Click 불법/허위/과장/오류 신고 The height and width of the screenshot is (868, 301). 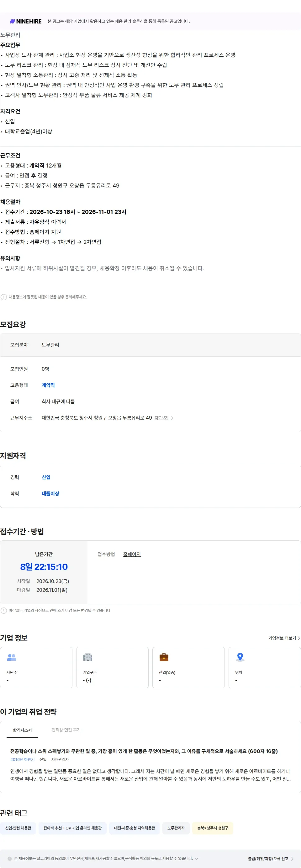point(271,859)
